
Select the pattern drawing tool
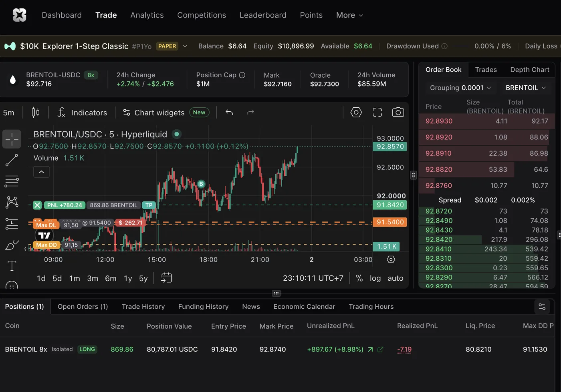point(12,202)
